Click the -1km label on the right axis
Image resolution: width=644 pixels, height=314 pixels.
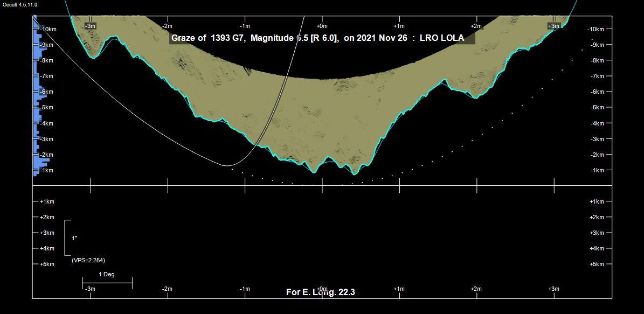click(x=600, y=170)
